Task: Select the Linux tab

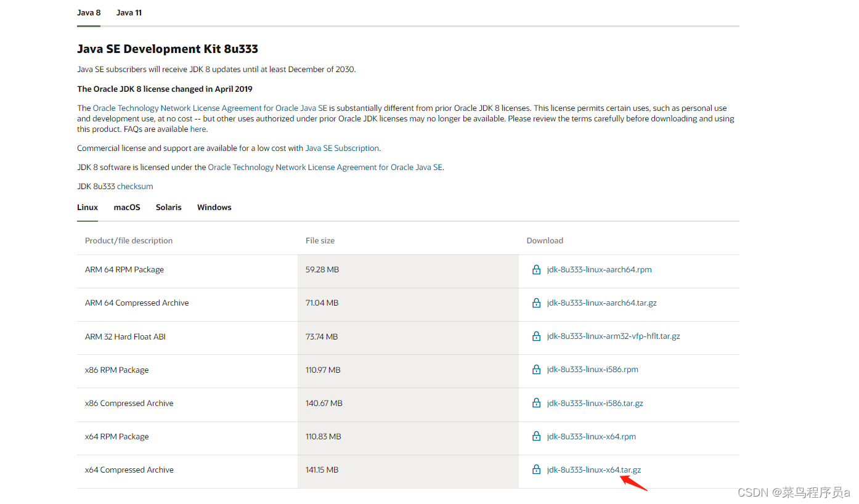Action: 87,207
